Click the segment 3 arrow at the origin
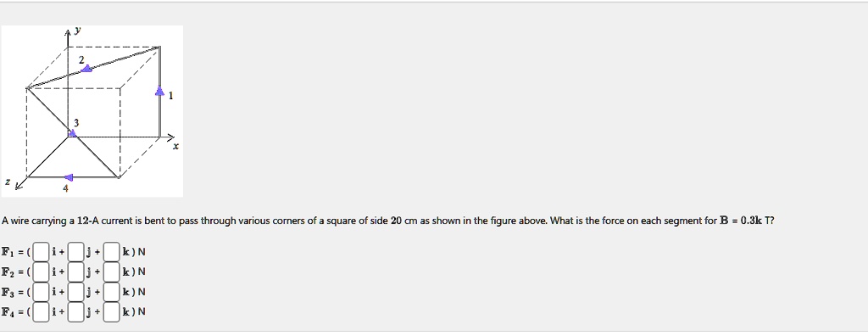The height and width of the screenshot is (336, 868). tap(73, 132)
